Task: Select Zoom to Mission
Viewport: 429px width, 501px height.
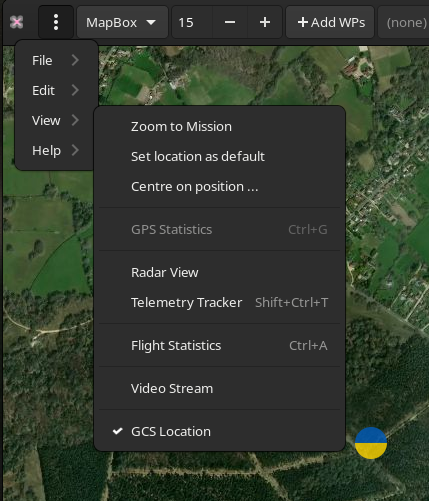Action: pos(220,127)
